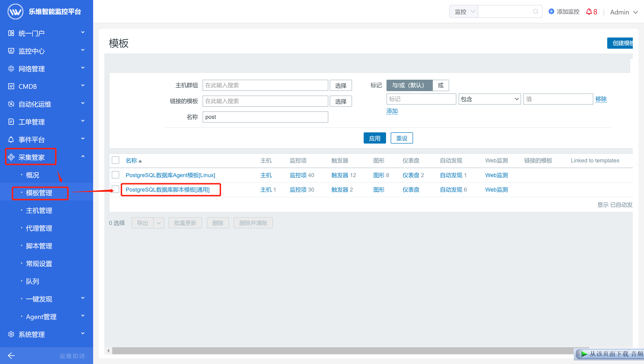
Task: Open the 概况 submenu item
Action: (x=33, y=175)
